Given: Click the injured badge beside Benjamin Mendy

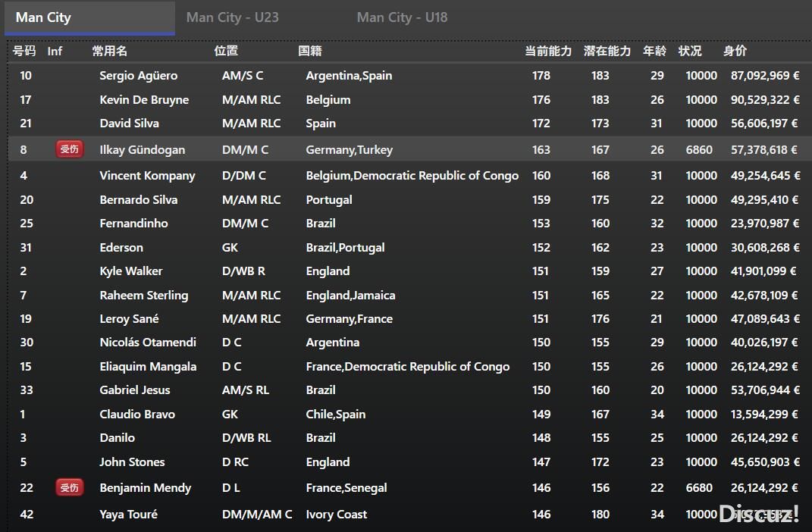Looking at the screenshot, I should coord(70,487).
